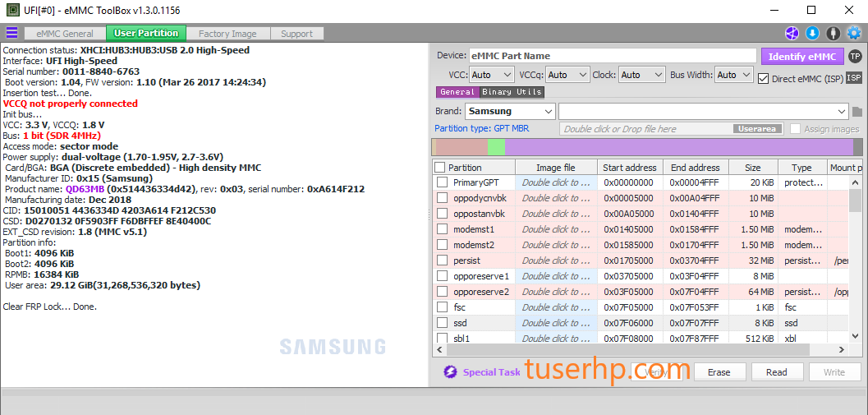
Task: Check the opporeserve1 partition checkbox
Action: (x=443, y=275)
